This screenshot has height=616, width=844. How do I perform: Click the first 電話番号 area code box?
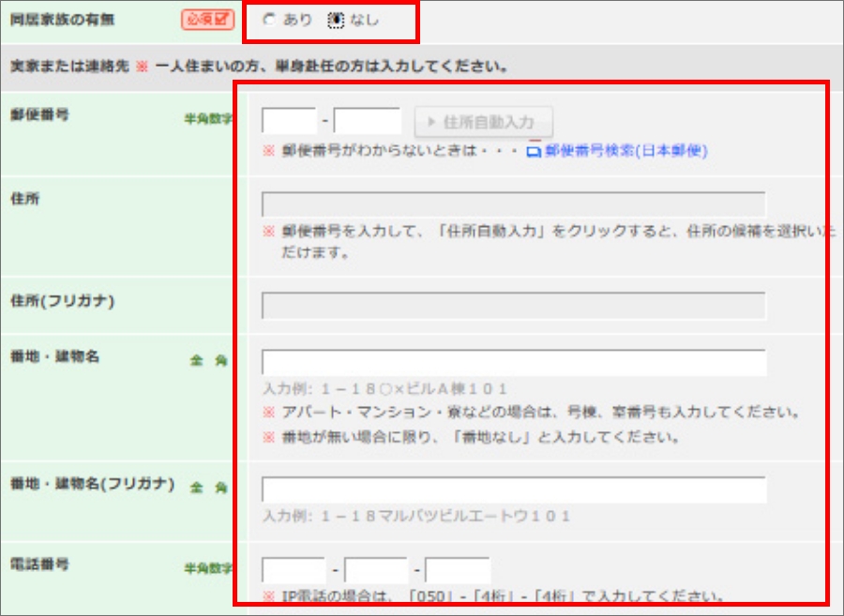tap(294, 570)
